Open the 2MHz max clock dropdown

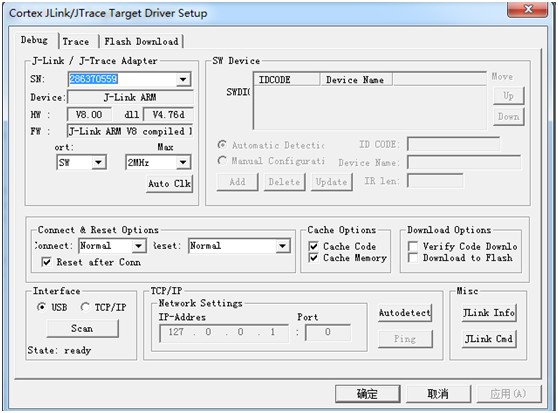(183, 163)
